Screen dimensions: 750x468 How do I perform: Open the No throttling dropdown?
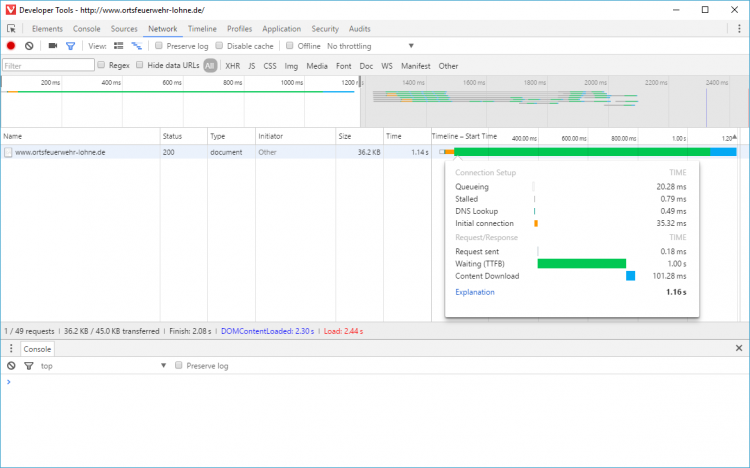click(x=370, y=46)
